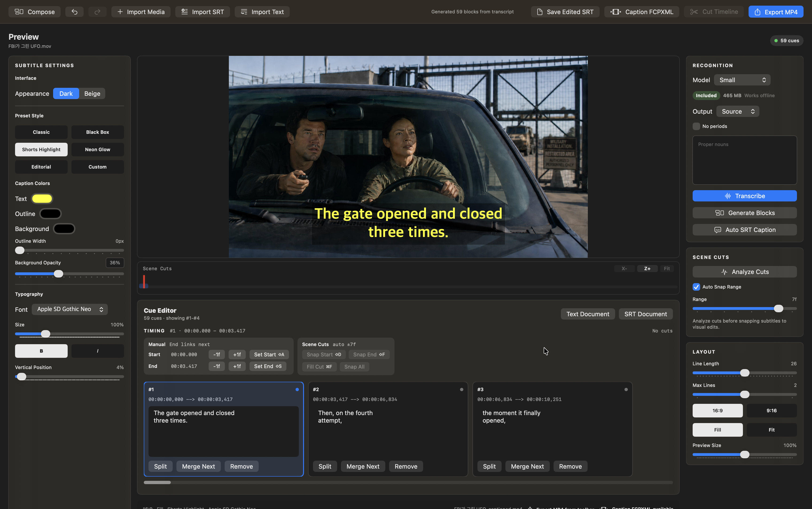The image size is (812, 509).
Task: Click the Background Opacity slider
Action: (x=69, y=274)
